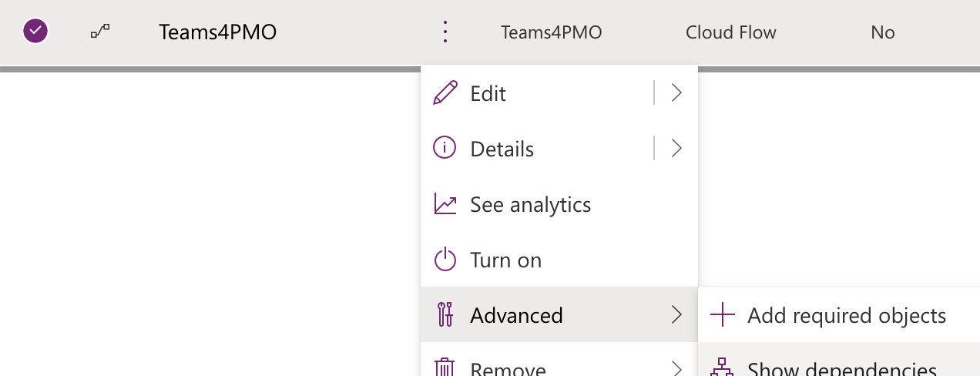Click the pencil Edit icon
The height and width of the screenshot is (376, 980).
point(445,93)
